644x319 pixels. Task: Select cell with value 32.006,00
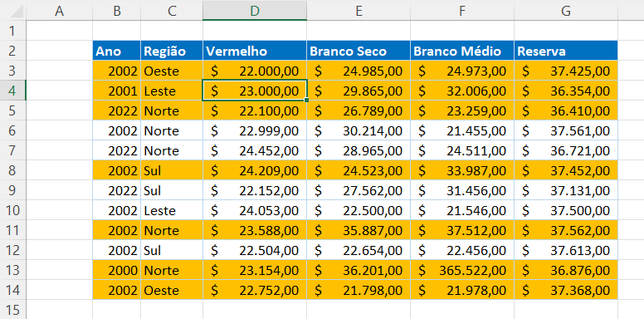[462, 91]
